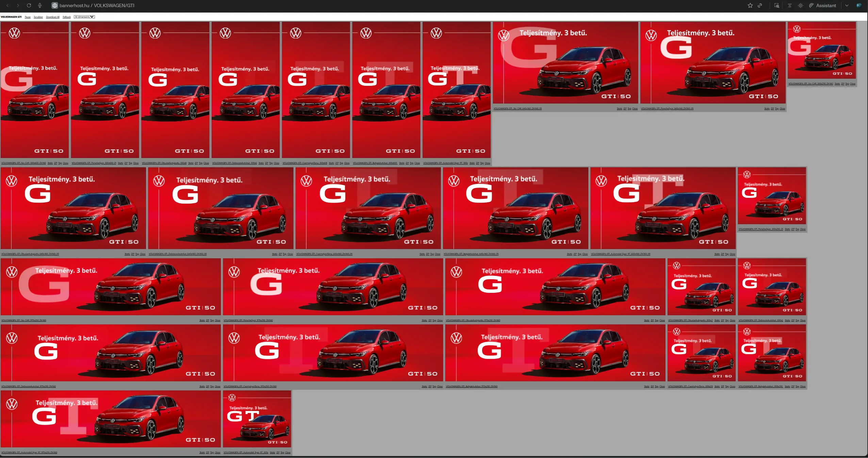
Task: Click Static under Automobil Eger 300x250 banner
Action: click(x=273, y=453)
